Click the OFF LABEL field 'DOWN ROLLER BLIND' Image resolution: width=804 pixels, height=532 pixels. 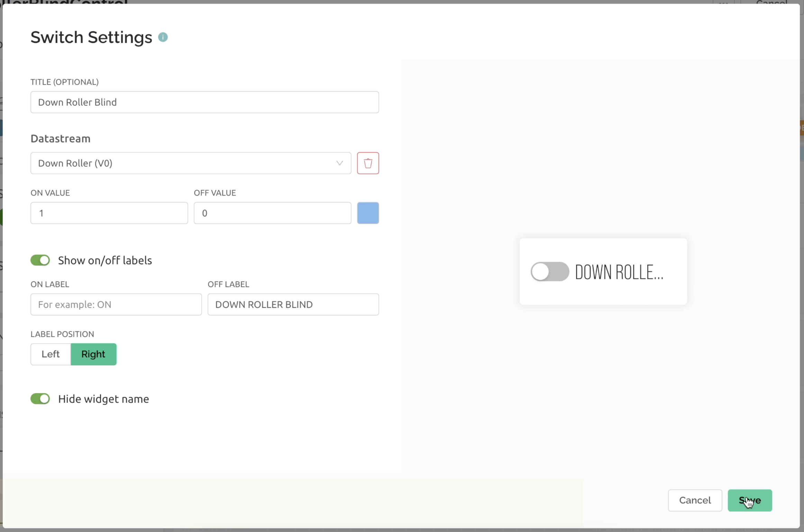click(x=293, y=304)
